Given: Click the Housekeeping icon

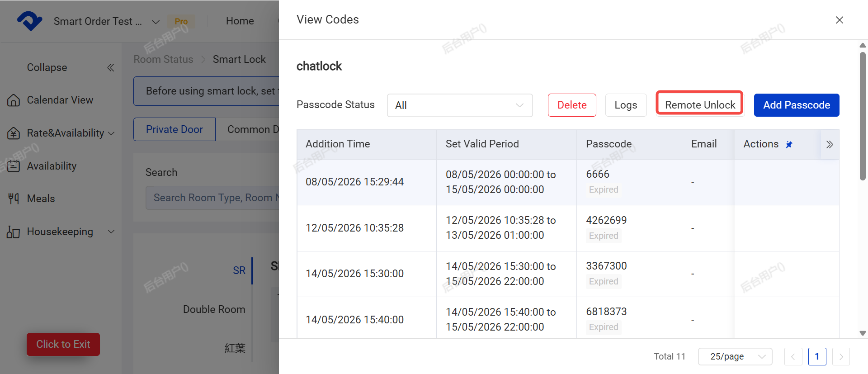Looking at the screenshot, I should tap(14, 232).
